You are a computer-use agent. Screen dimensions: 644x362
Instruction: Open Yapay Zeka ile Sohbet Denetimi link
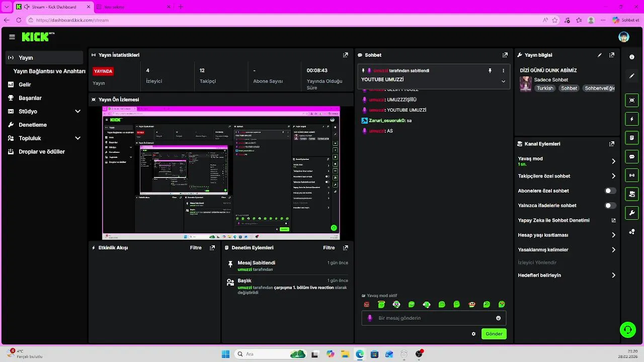click(567, 220)
